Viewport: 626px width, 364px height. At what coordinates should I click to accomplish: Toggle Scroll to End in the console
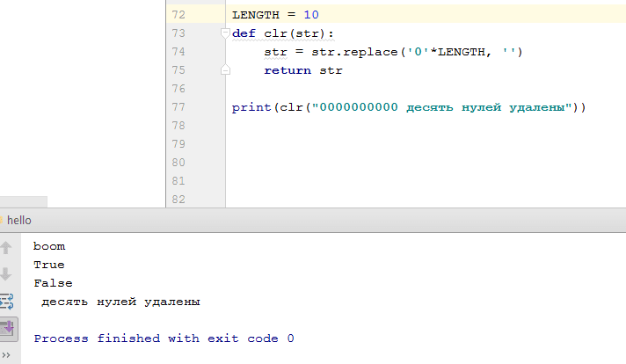coord(7,328)
